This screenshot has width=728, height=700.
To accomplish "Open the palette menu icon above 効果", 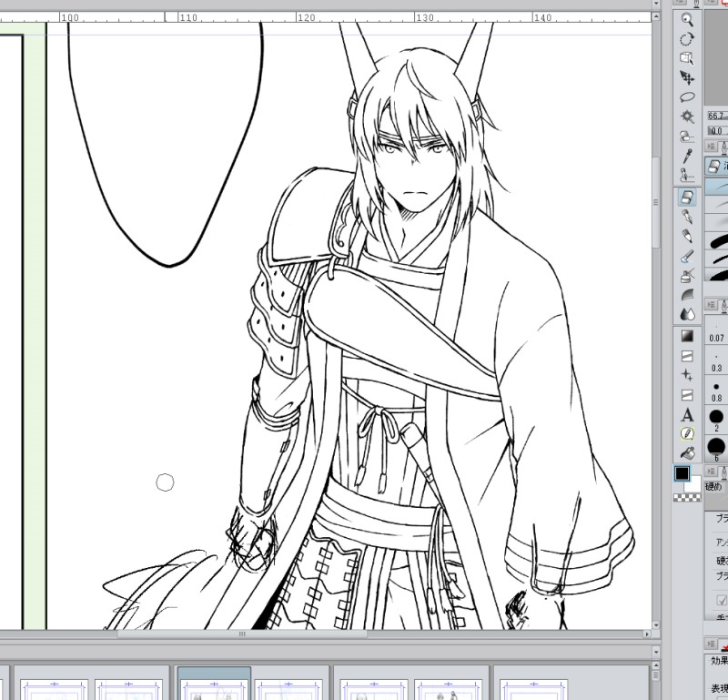I will click(712, 644).
